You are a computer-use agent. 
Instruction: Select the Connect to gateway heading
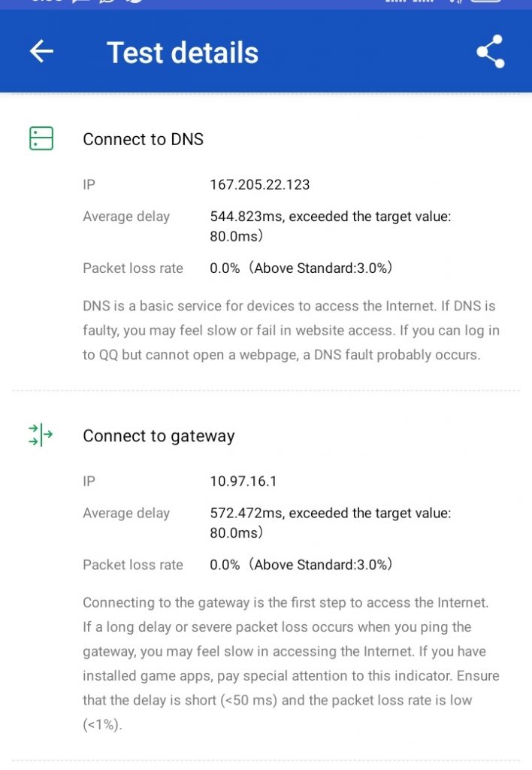point(159,436)
